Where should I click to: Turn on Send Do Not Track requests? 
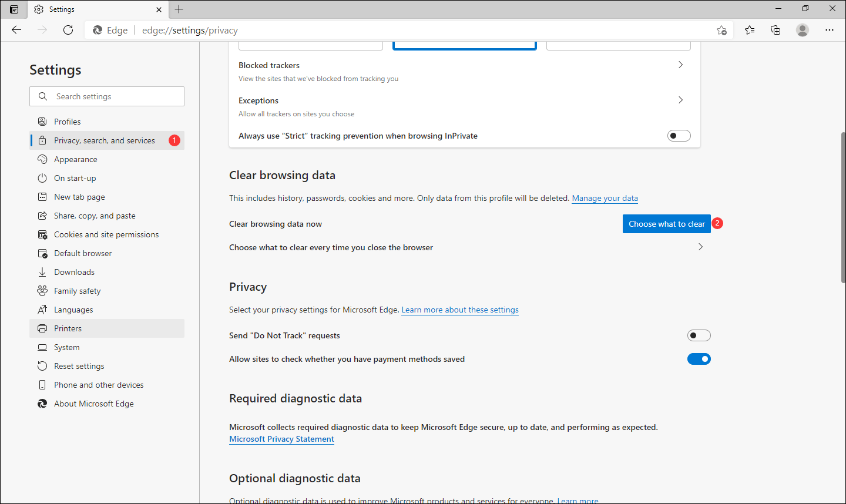coord(699,335)
